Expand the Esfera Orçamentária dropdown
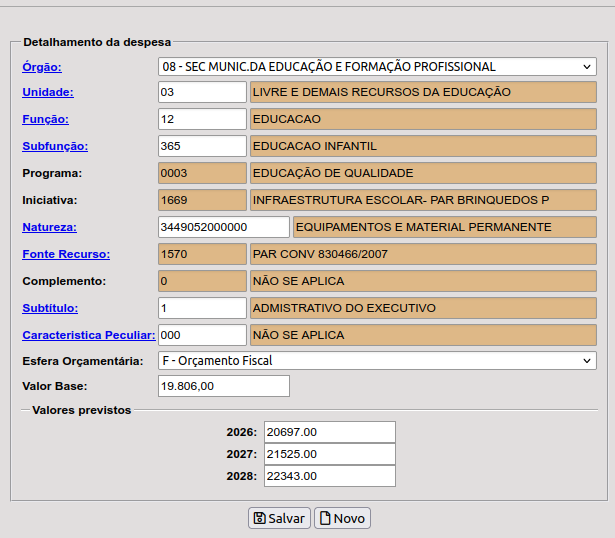Viewport: 615px width, 538px height. click(377, 360)
